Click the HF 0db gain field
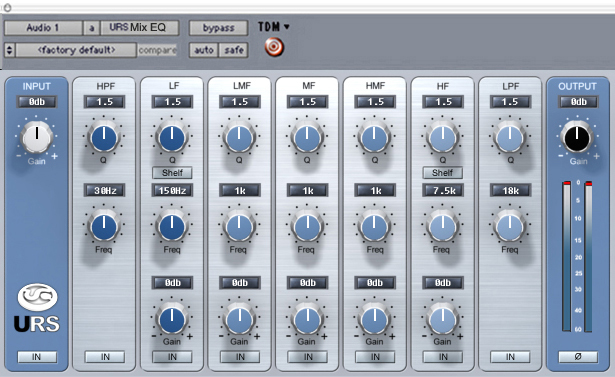This screenshot has height=377, width=615. (x=443, y=283)
